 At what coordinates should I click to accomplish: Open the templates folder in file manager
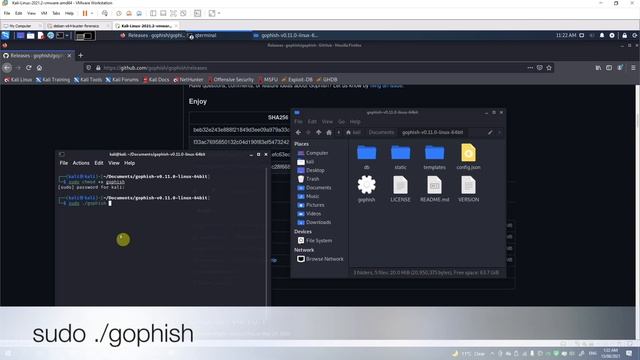tap(434, 156)
